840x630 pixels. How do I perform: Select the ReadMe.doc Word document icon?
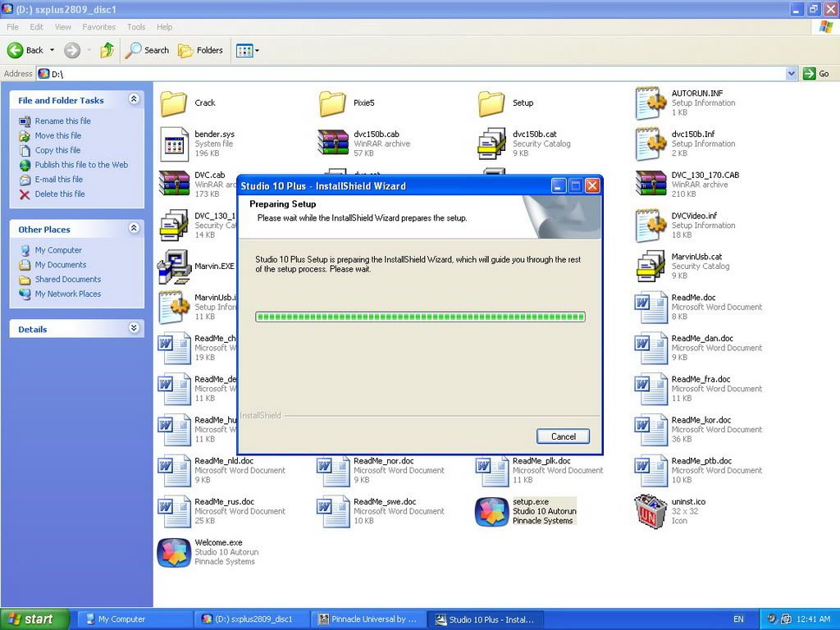pyautogui.click(x=651, y=307)
